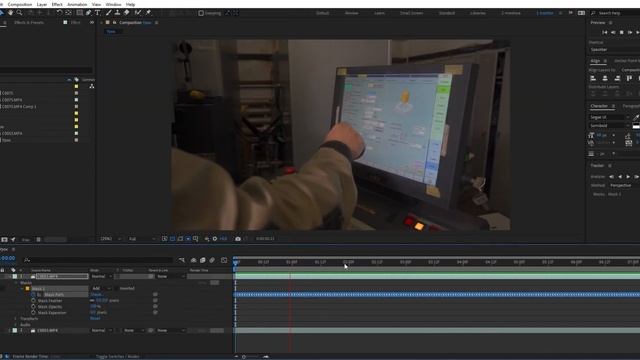This screenshot has width=640, height=360.
Task: Open the Preview Shortcut dropdown showing Spacebar
Action: 614,50
